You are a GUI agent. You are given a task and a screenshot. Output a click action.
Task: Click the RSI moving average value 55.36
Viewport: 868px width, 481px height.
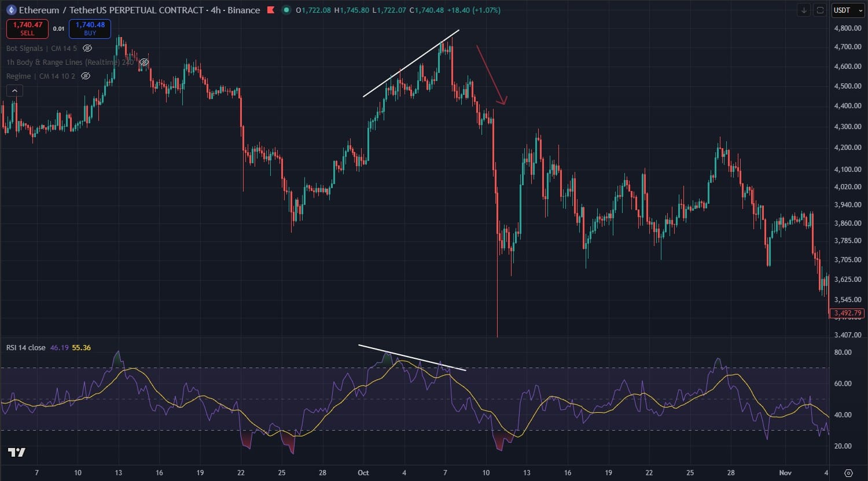[82, 347]
